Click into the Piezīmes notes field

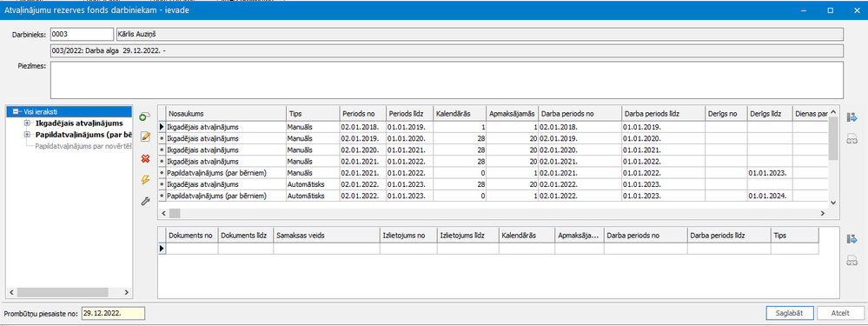point(447,80)
